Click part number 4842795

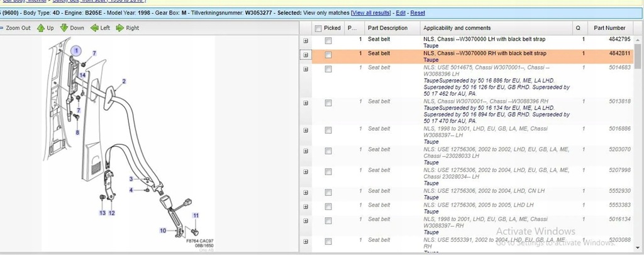619,39
